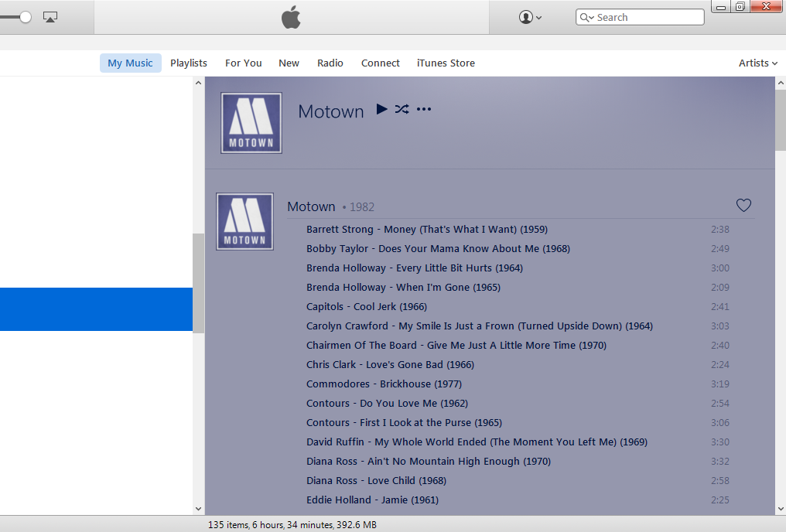Image resolution: width=786 pixels, height=532 pixels.
Task: Open the Connect tab
Action: click(x=381, y=63)
